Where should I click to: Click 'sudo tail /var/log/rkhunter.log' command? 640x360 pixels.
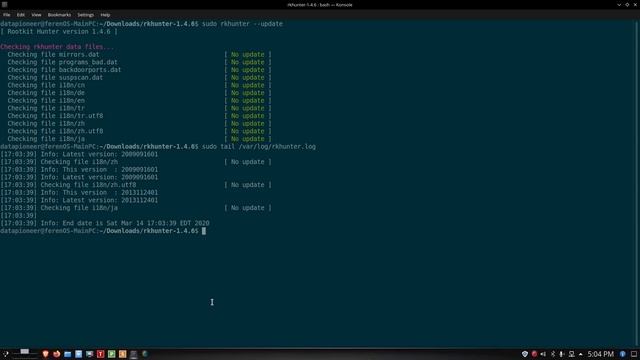pos(259,147)
